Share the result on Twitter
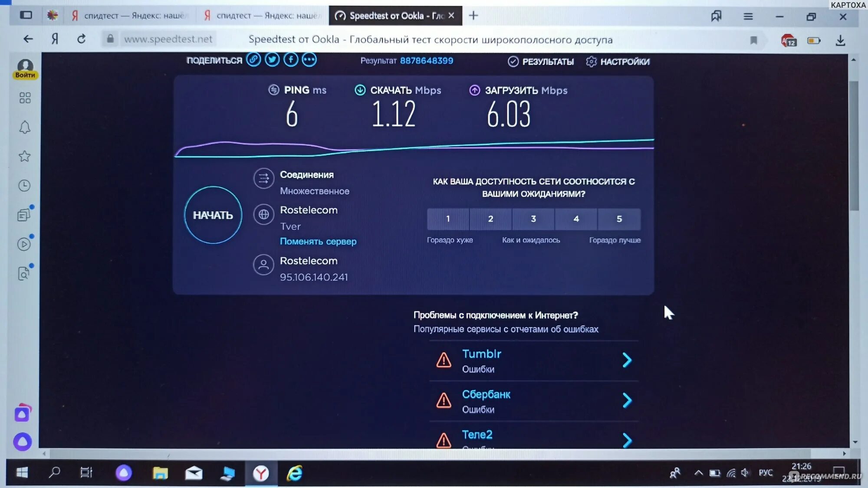The image size is (868, 488). pyautogui.click(x=272, y=59)
